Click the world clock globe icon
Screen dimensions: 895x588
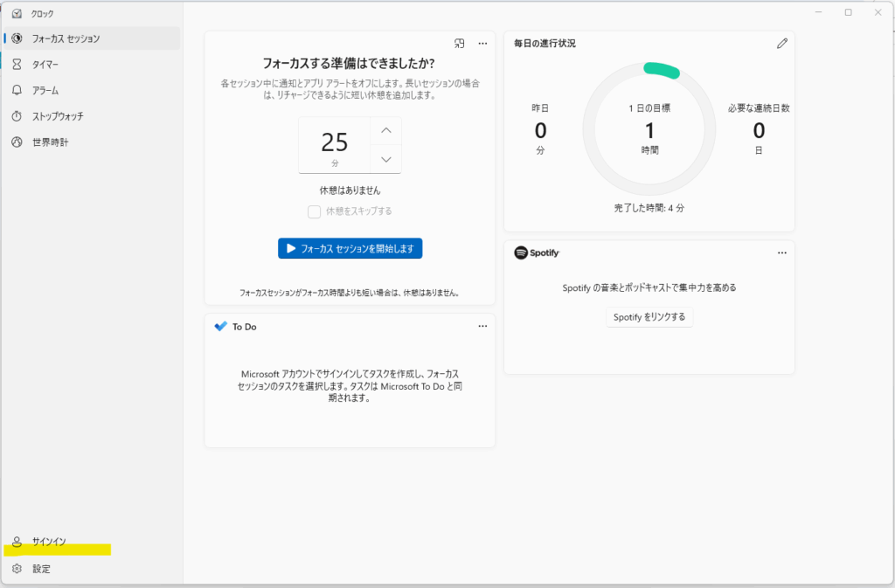(17, 142)
